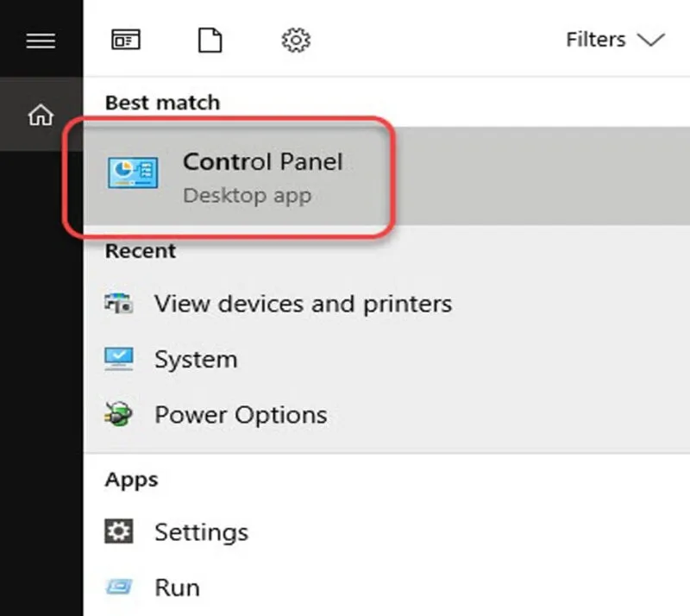The image size is (690, 616).
Task: Click the apps tile icon at top
Action: (x=126, y=40)
